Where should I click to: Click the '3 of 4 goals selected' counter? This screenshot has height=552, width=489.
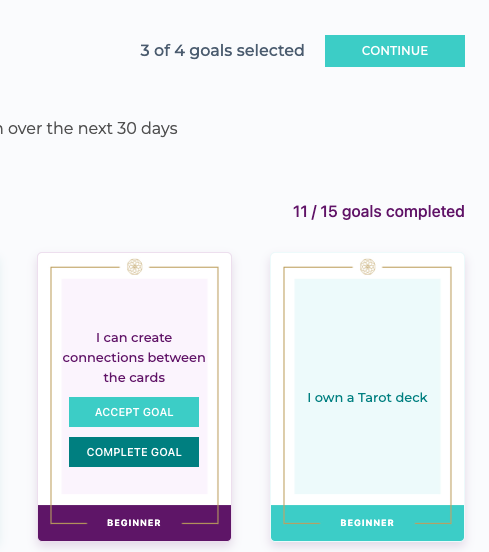click(x=222, y=51)
